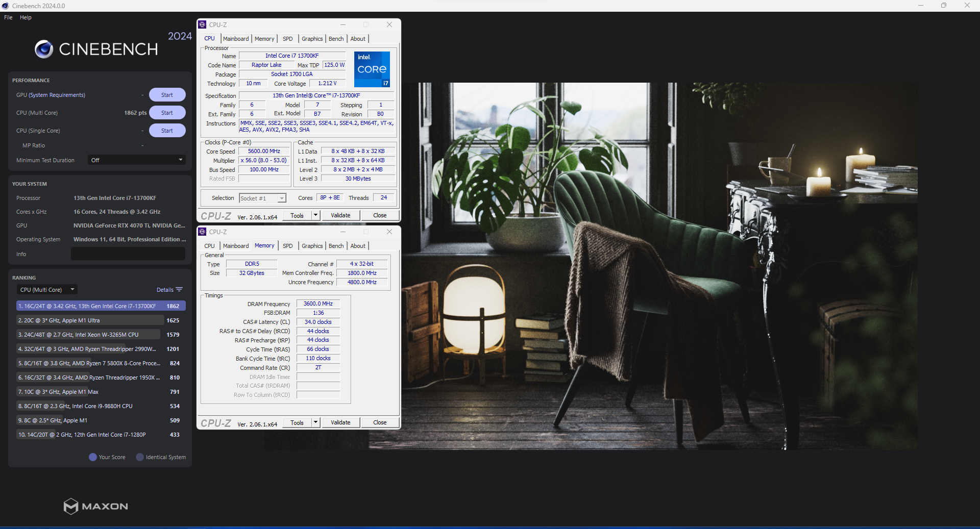Click the Intel Core i7 badge in CPU-Z
This screenshot has width=980, height=529.
pyautogui.click(x=372, y=69)
